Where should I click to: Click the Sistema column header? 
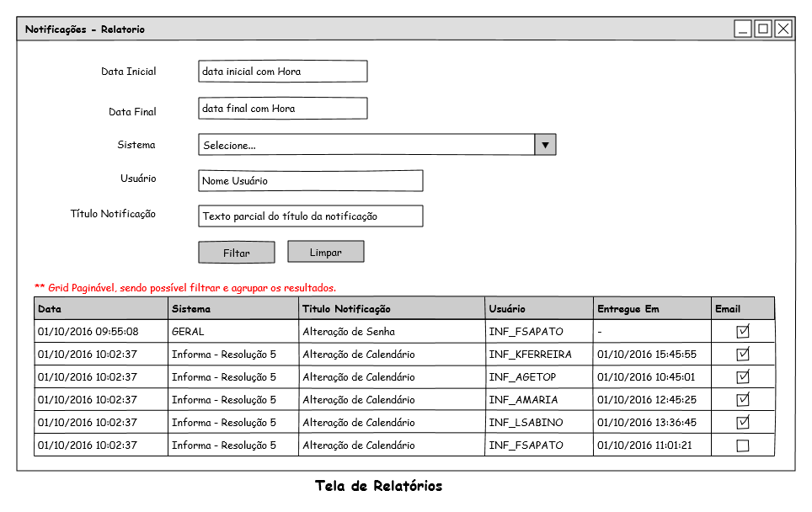(x=233, y=309)
